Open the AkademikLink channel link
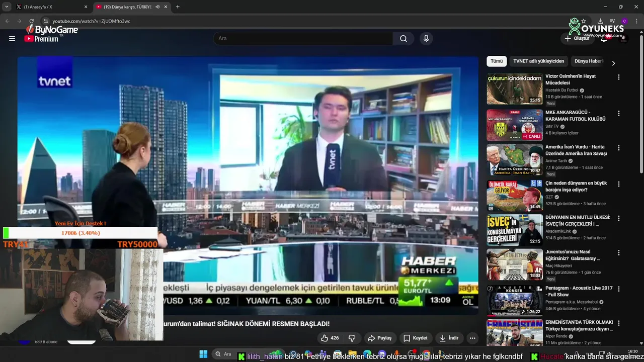The height and width of the screenshot is (362, 644). pyautogui.click(x=558, y=231)
